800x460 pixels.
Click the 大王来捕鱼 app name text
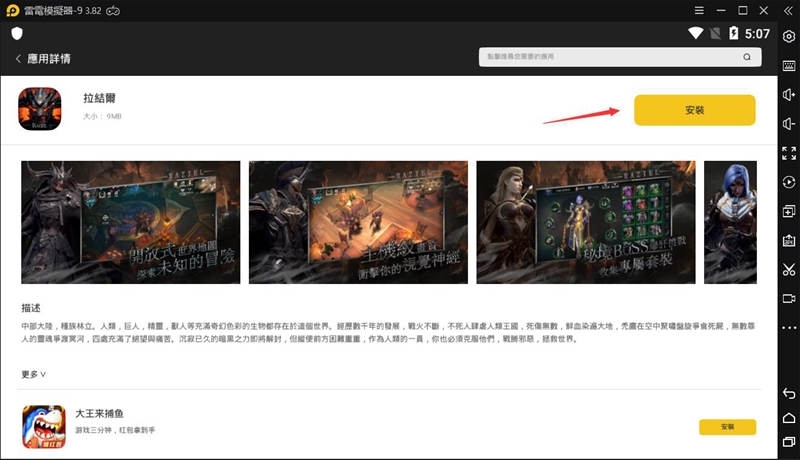[99, 413]
